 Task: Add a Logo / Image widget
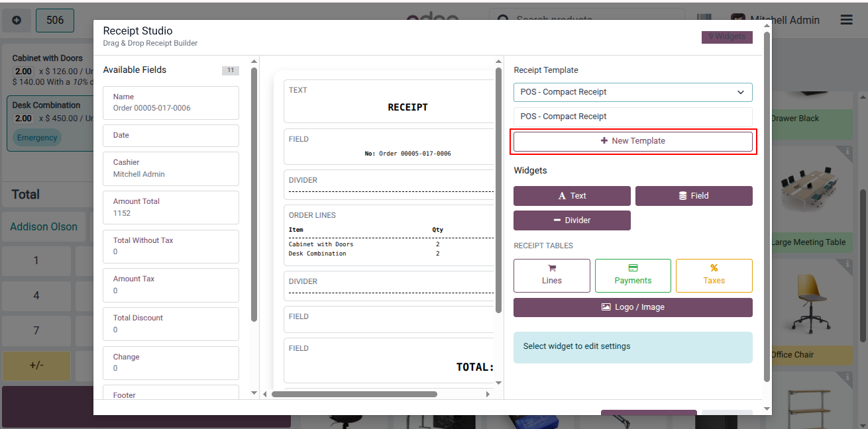633,307
